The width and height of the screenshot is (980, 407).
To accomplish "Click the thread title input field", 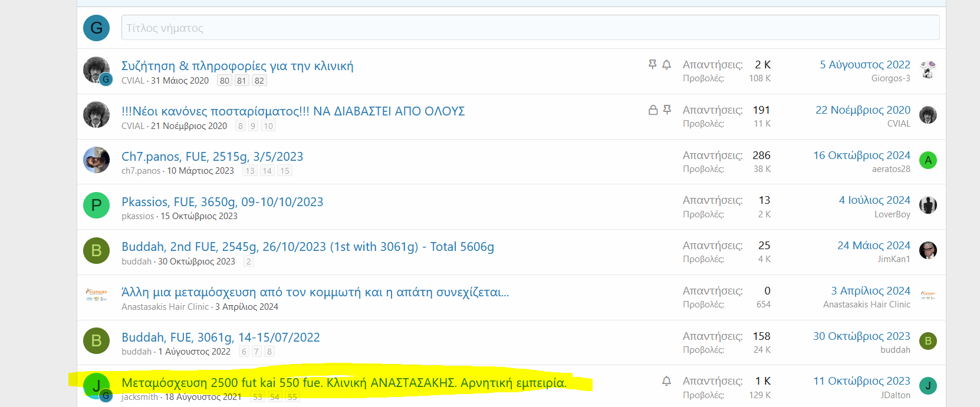I will click(x=530, y=28).
